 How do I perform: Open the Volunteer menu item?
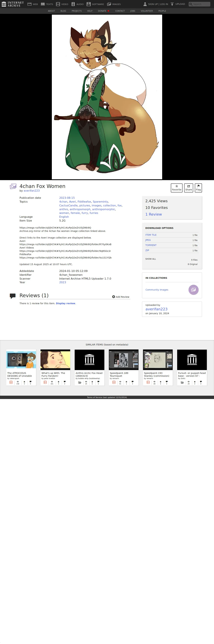(147, 11)
